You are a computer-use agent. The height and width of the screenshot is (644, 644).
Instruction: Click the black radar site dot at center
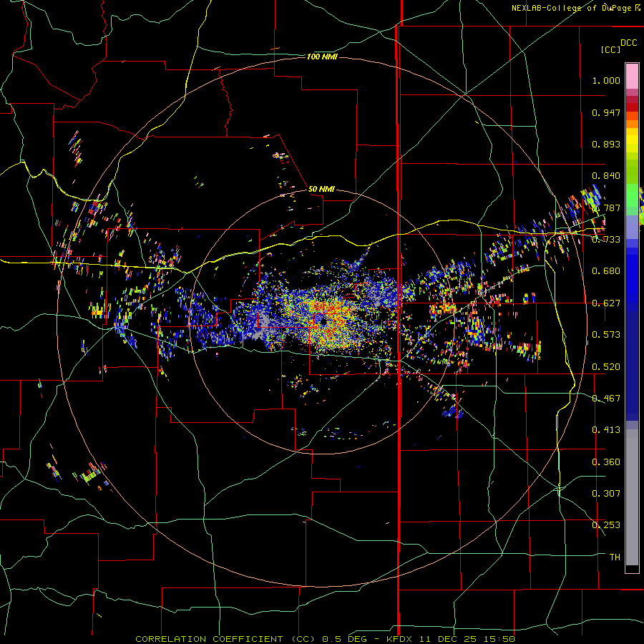tap(323, 321)
